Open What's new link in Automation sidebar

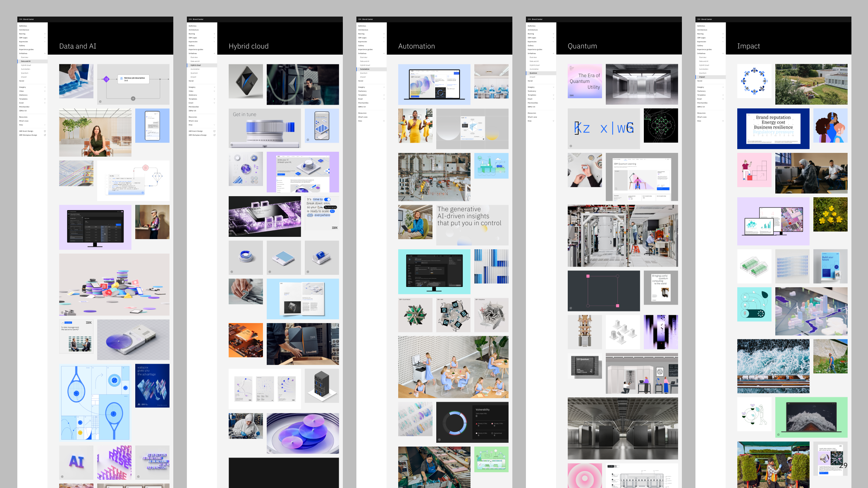tap(363, 117)
